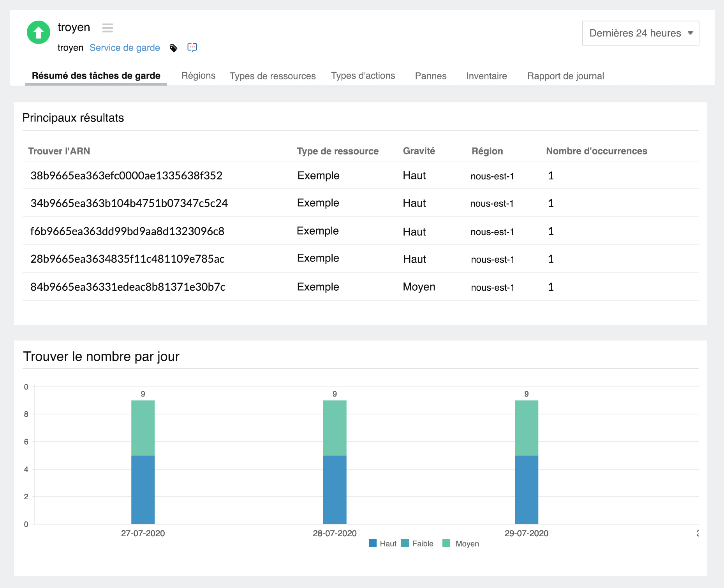The width and height of the screenshot is (724, 588).
Task: Open the Service de garde link
Action: click(125, 47)
